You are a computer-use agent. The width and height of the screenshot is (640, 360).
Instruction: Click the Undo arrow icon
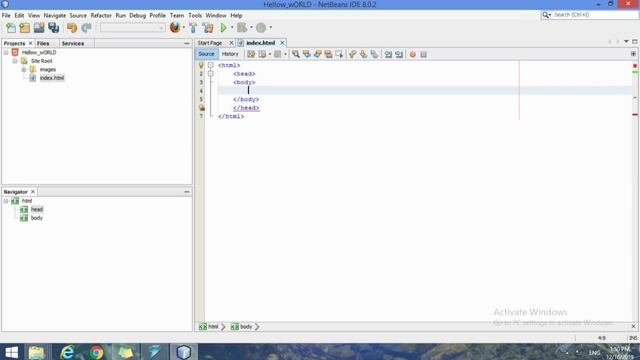72,28
